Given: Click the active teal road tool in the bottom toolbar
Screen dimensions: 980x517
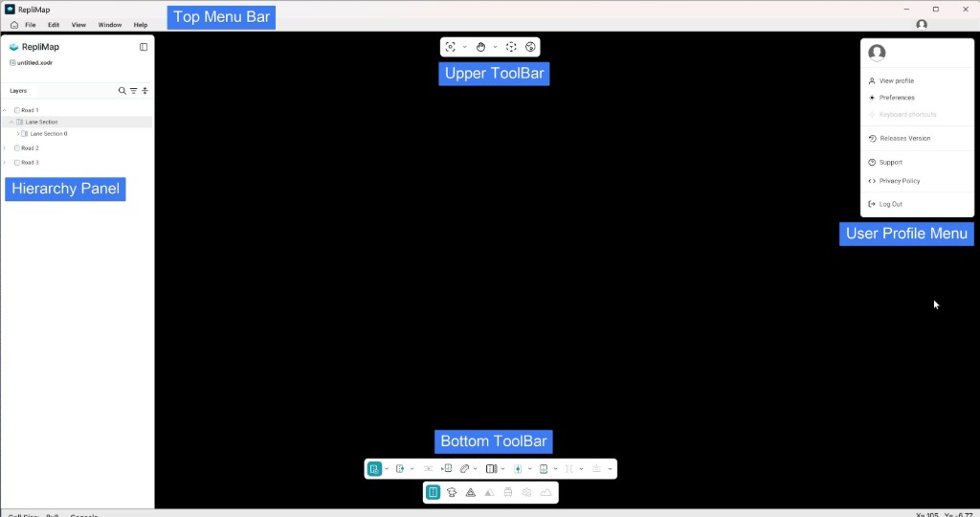Looking at the screenshot, I should pos(374,469).
